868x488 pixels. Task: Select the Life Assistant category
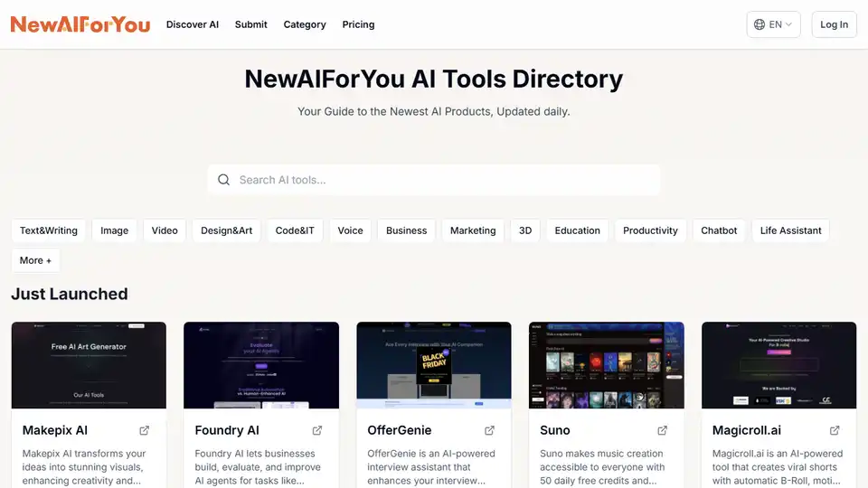click(790, 230)
